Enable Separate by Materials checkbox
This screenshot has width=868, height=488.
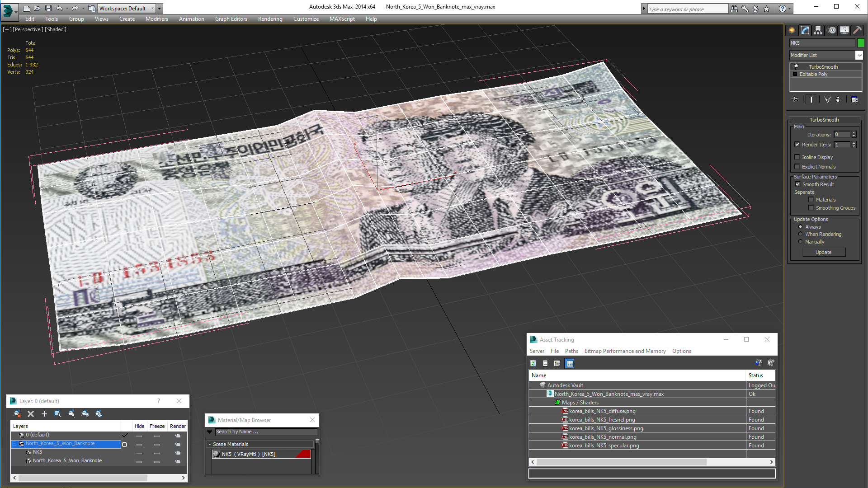coord(811,200)
